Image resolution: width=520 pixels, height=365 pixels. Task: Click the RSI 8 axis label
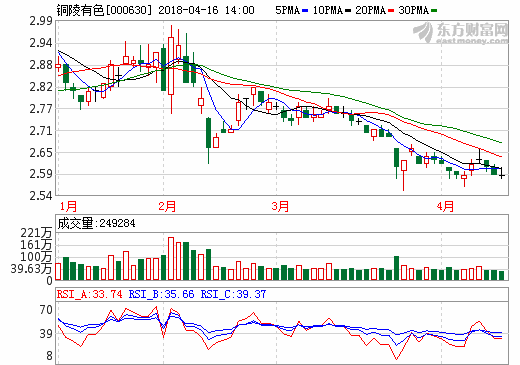coord(49,356)
